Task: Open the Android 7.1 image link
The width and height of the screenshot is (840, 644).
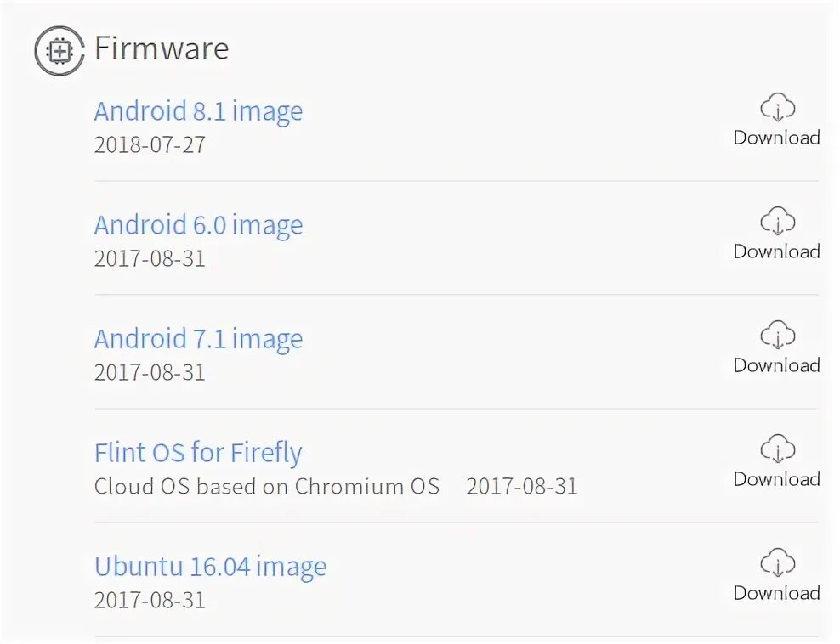Action: point(198,339)
